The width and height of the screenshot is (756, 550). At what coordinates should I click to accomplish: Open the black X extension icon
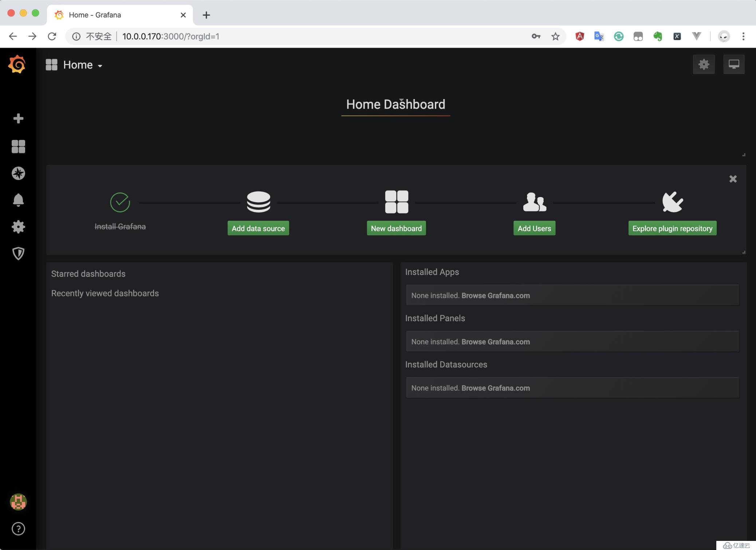677,36
